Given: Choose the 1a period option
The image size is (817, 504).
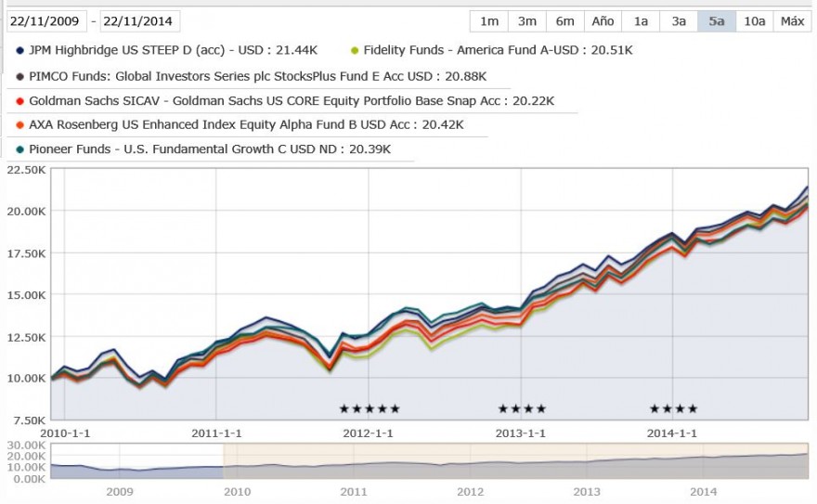Looking at the screenshot, I should pyautogui.click(x=641, y=21).
